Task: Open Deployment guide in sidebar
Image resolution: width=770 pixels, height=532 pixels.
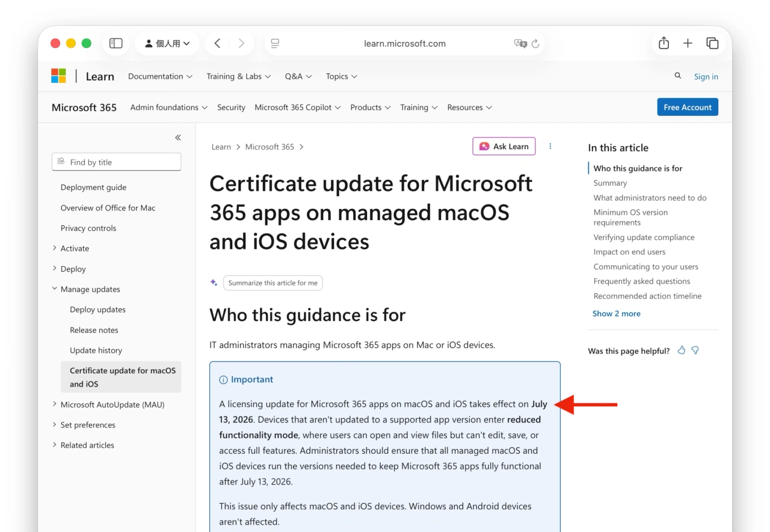Action: (93, 187)
